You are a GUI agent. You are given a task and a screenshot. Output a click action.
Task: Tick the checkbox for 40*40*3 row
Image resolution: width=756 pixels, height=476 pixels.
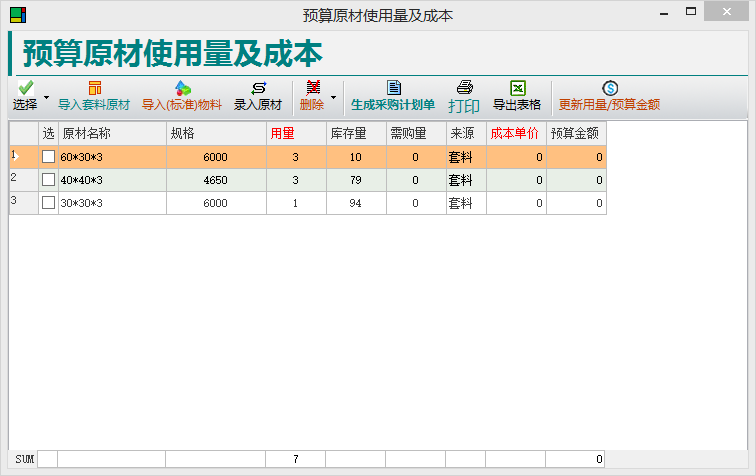(48, 180)
